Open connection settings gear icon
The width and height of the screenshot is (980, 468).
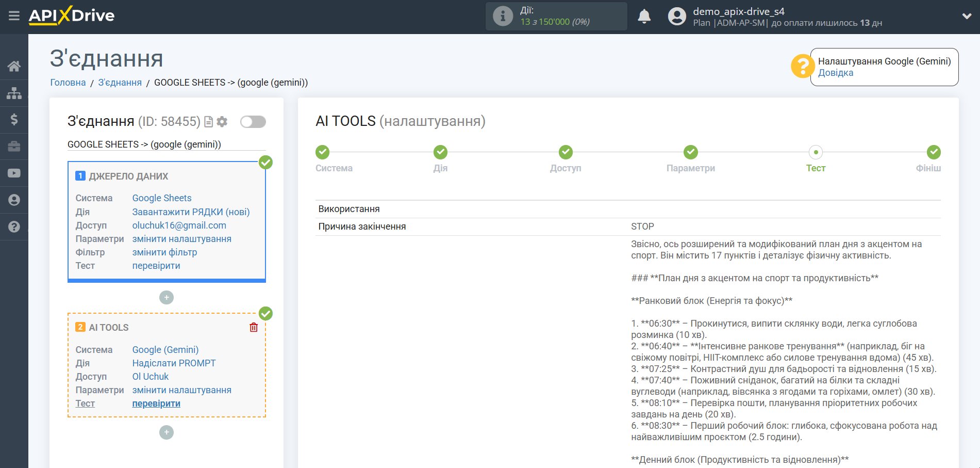pos(222,122)
